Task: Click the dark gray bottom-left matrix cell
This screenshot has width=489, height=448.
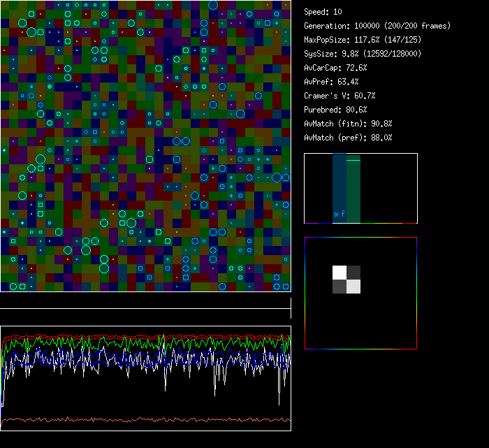Action: [x=340, y=287]
